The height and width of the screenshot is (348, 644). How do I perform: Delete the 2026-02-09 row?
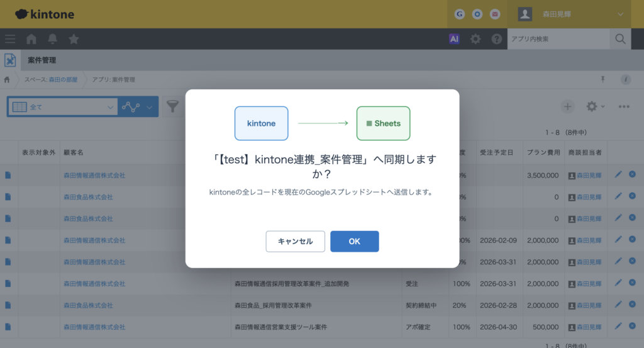pos(632,239)
